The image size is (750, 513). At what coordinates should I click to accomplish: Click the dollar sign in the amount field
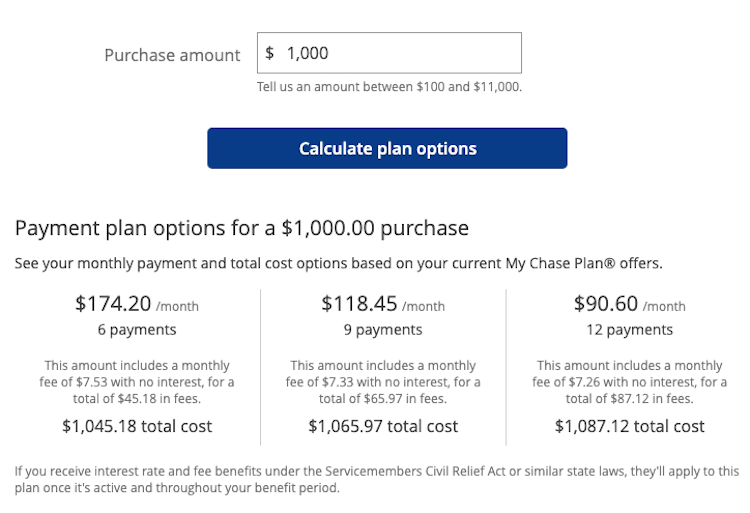(270, 53)
